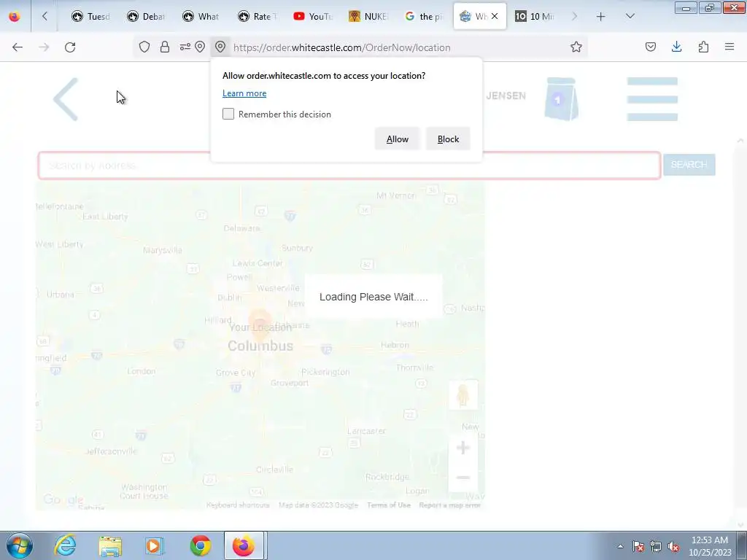Open the map Terms of Use link

coord(389,505)
